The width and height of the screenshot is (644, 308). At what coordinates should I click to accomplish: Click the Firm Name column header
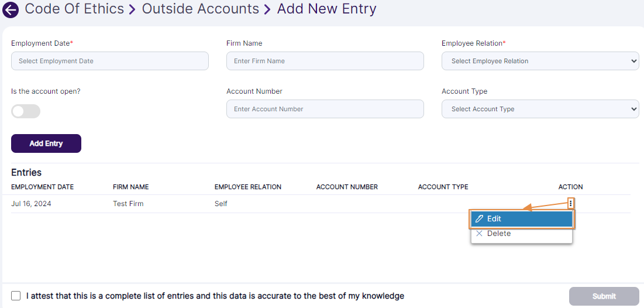(x=130, y=187)
